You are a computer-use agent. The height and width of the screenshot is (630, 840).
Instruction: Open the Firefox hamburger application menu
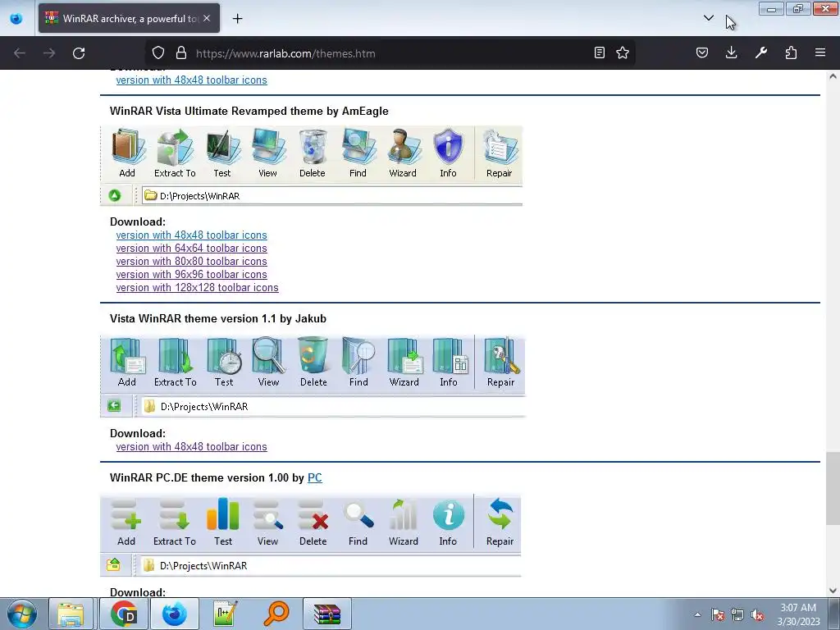pos(820,53)
